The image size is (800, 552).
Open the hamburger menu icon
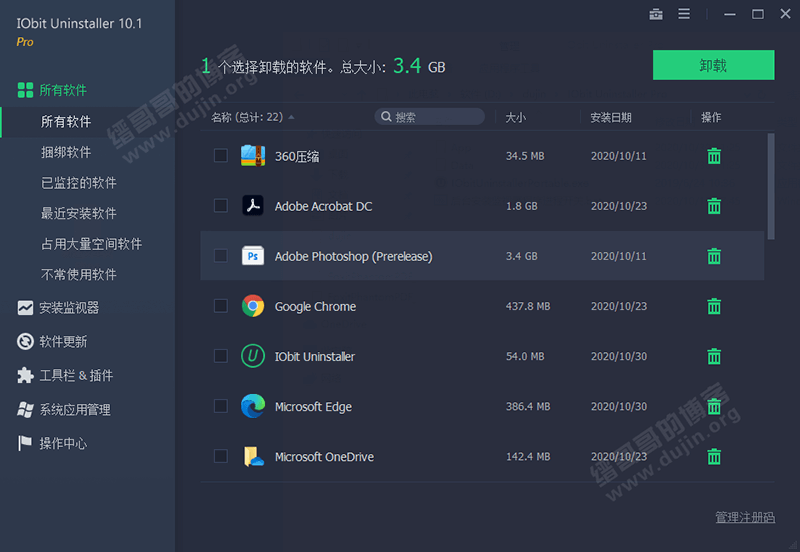point(684,14)
